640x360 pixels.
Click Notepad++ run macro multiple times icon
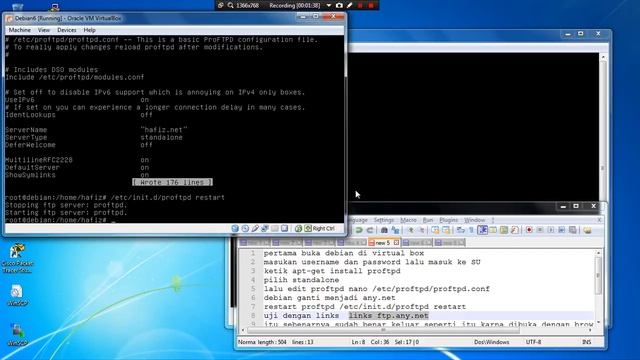pyautogui.click(x=562, y=230)
